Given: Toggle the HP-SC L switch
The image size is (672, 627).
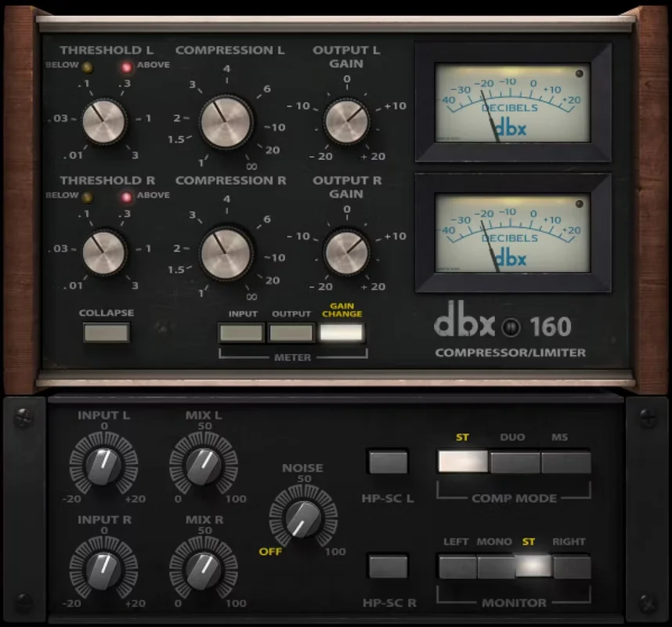Looking at the screenshot, I should [388, 462].
